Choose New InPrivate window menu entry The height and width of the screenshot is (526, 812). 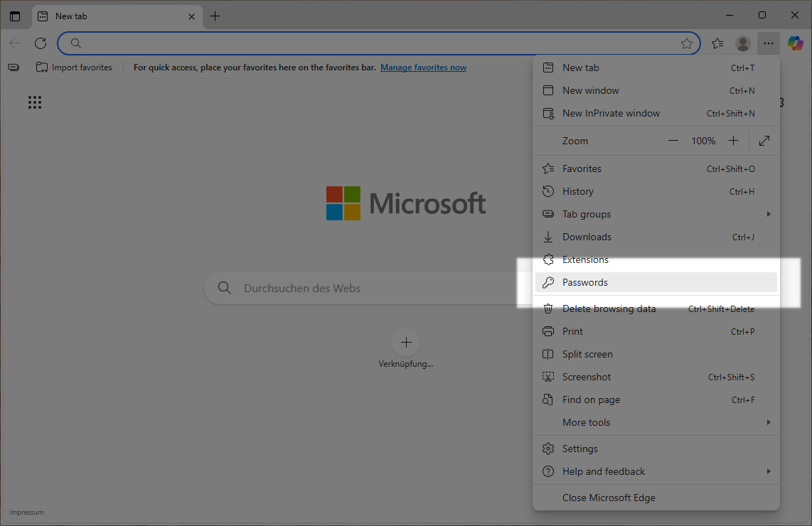[x=611, y=113]
